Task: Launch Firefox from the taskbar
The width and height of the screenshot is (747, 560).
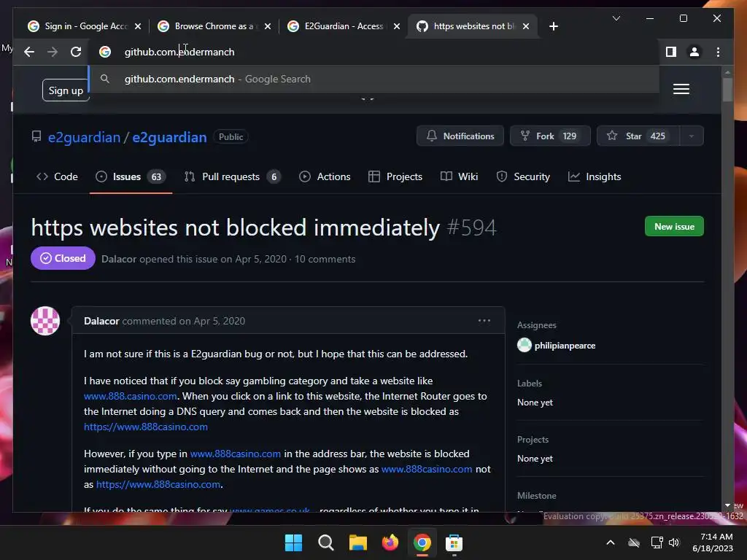Action: tap(390, 542)
